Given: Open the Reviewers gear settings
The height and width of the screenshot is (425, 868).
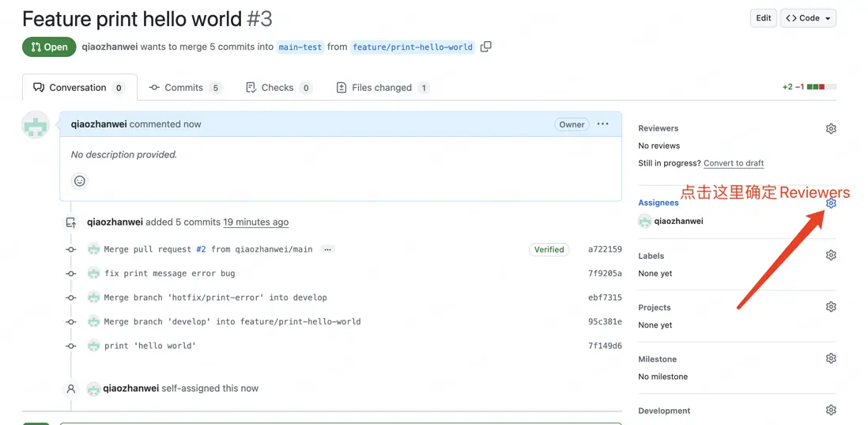Looking at the screenshot, I should pyautogui.click(x=830, y=128).
